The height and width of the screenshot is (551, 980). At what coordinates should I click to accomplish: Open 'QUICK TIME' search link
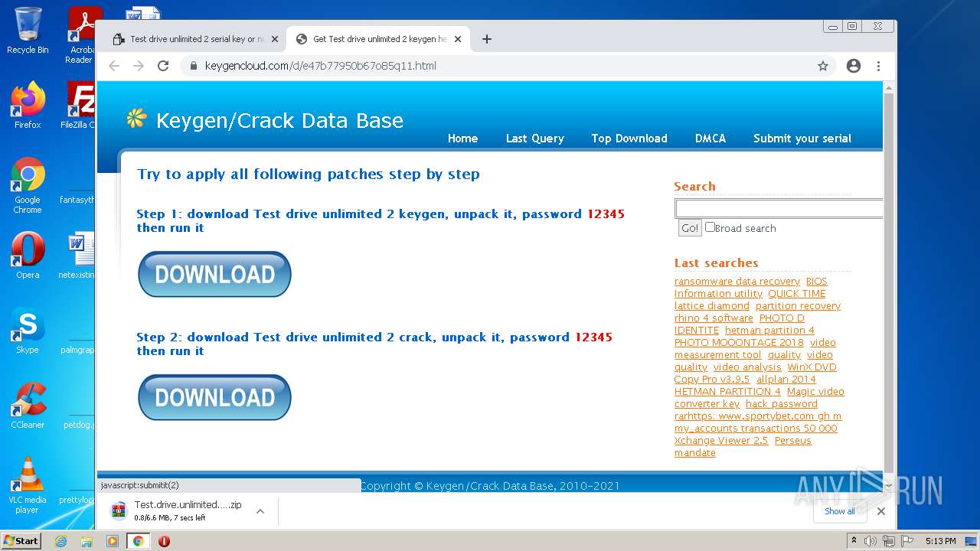pos(797,294)
